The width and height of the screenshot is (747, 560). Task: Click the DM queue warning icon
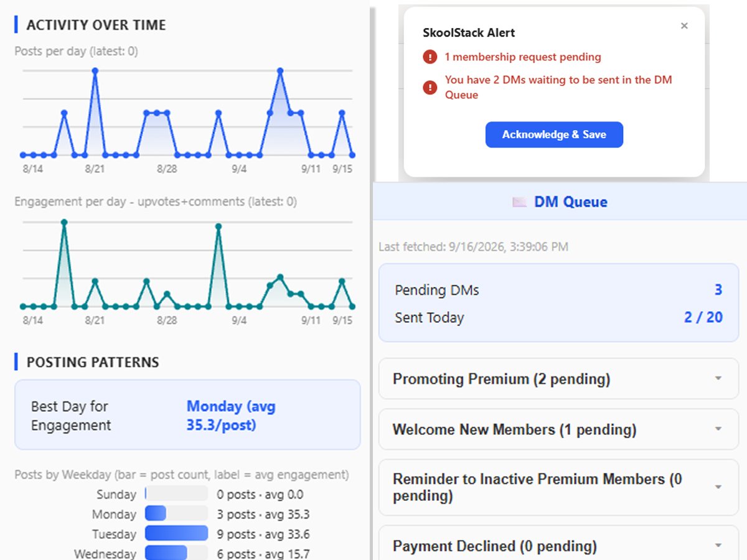pyautogui.click(x=430, y=87)
